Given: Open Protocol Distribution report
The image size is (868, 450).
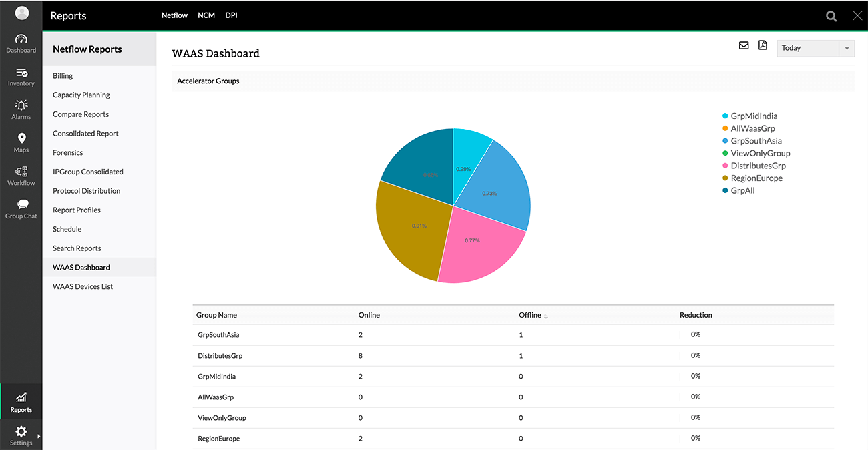Looking at the screenshot, I should pyautogui.click(x=87, y=191).
